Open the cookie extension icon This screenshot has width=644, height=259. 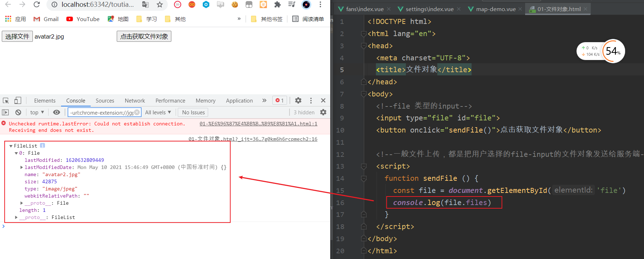[235, 5]
